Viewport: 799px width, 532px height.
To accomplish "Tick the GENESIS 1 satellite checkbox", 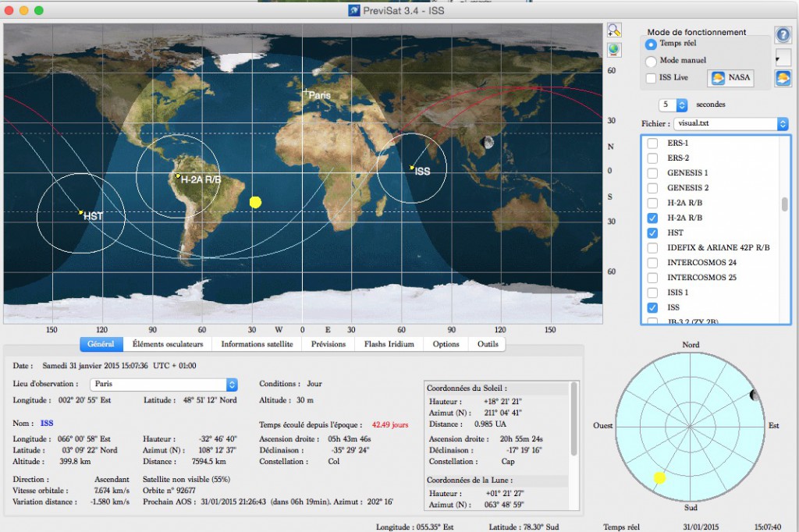I will coord(652,172).
